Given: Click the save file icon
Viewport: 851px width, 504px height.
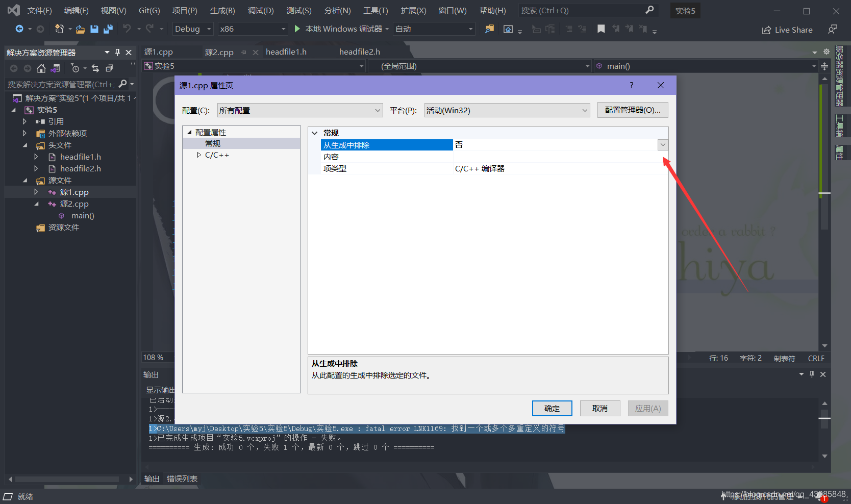Looking at the screenshot, I should click(94, 29).
